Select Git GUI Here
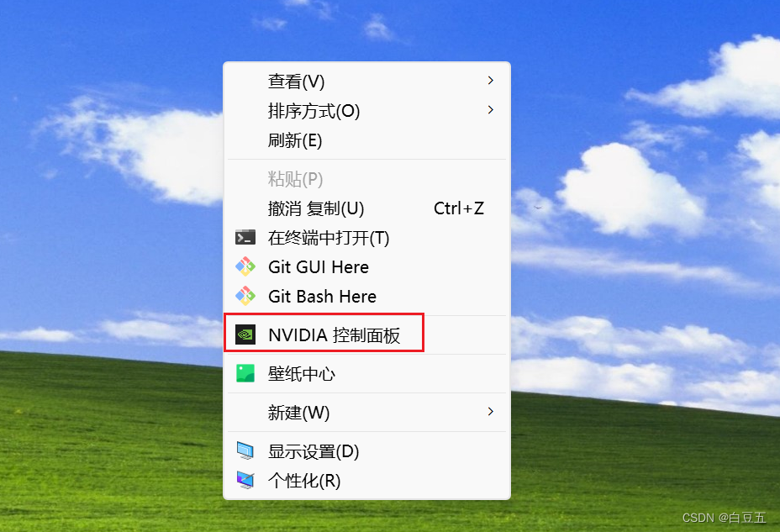The width and height of the screenshot is (780, 532). (x=366, y=267)
